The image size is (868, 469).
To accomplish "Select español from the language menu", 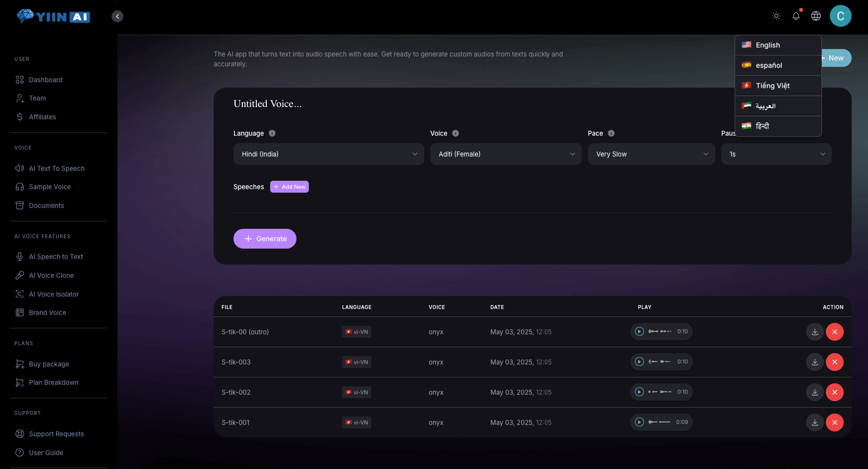I will click(x=768, y=65).
